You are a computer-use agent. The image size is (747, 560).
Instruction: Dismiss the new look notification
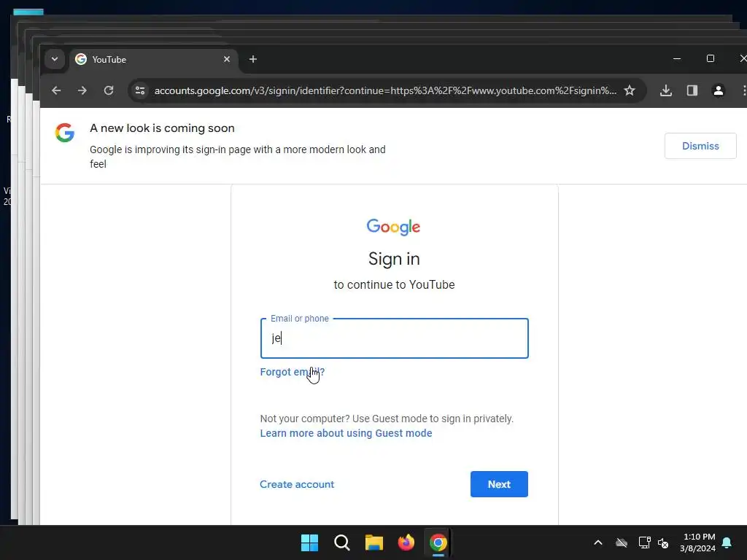tap(700, 146)
